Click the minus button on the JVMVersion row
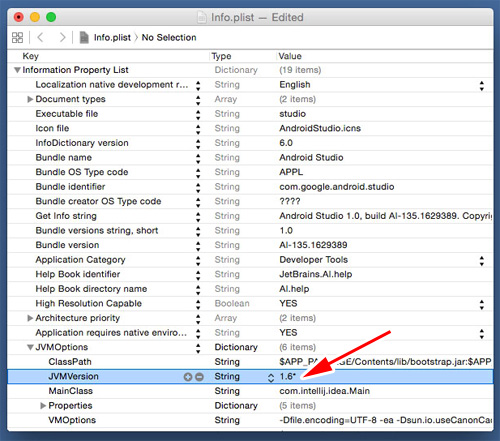 [x=199, y=377]
